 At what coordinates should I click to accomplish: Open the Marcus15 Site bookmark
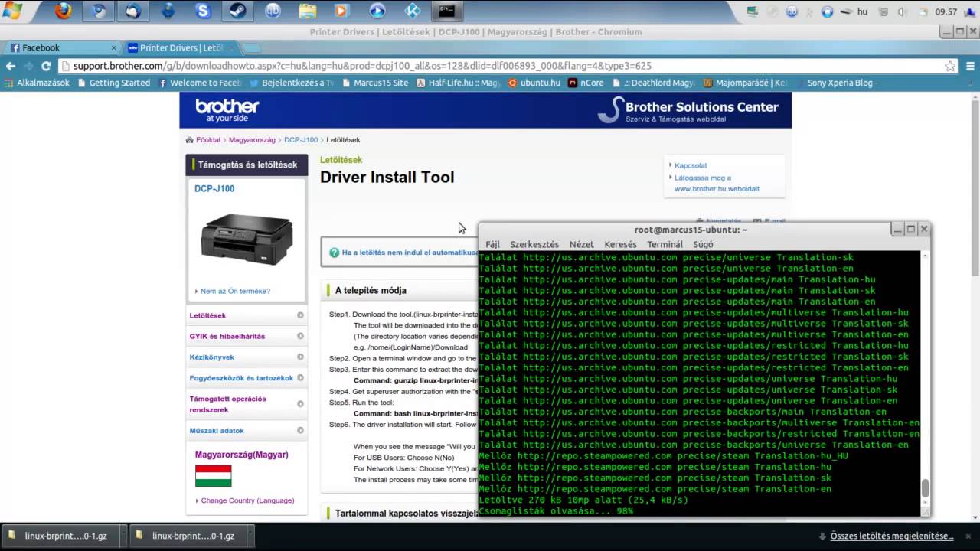[x=375, y=83]
